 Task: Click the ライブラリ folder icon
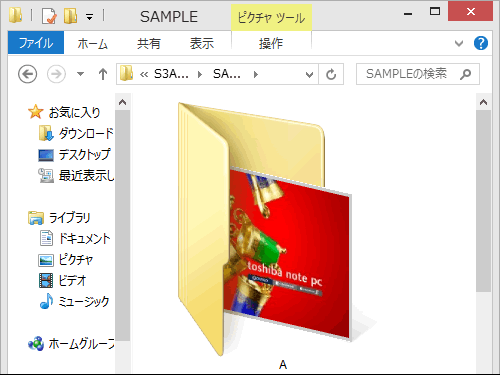pyautogui.click(x=36, y=218)
